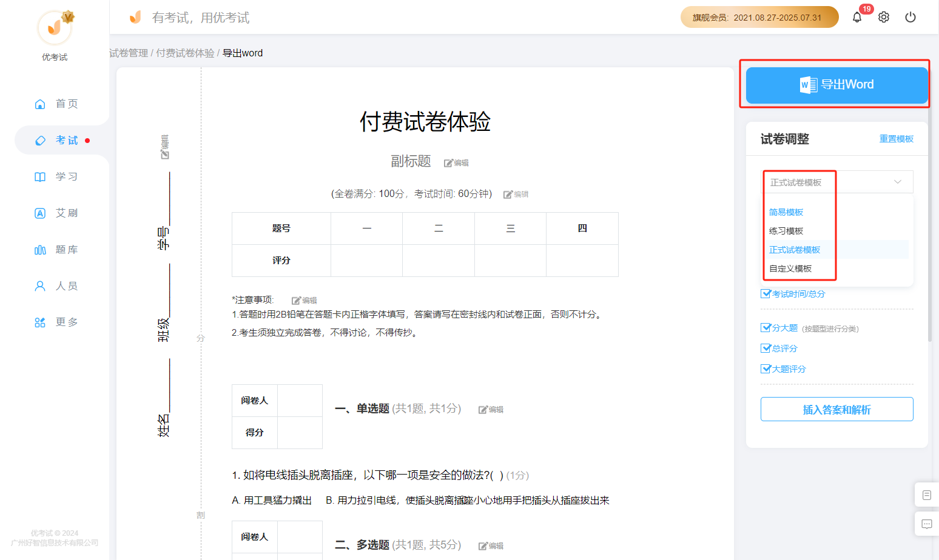The image size is (939, 560).
Task: Click the 学号 label on sealing line
Action: point(163,238)
